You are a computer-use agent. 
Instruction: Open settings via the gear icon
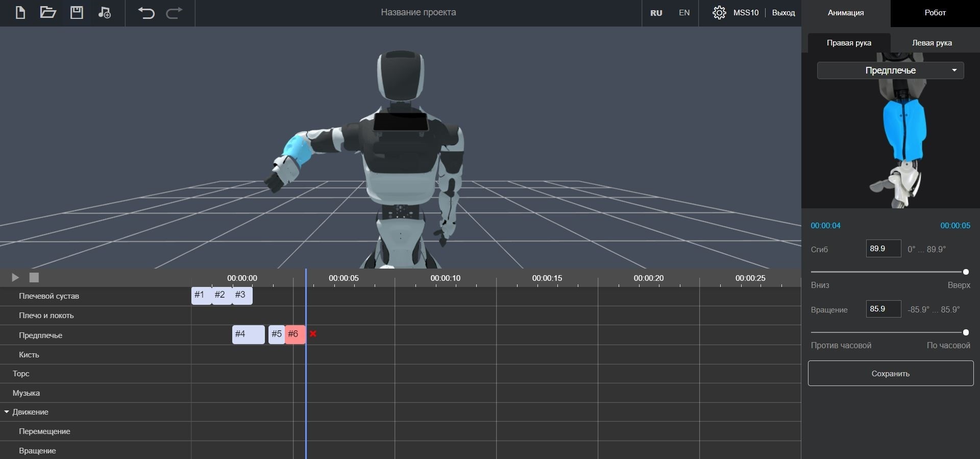pos(719,13)
